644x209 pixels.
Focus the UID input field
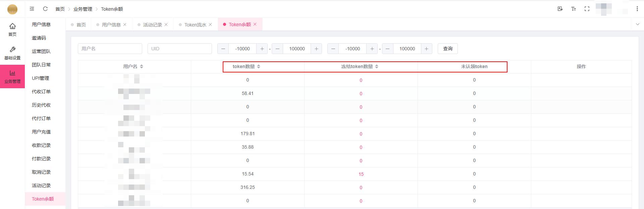tap(179, 49)
